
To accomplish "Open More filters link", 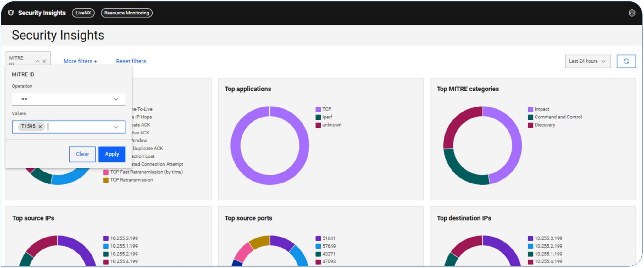I will tap(80, 61).
